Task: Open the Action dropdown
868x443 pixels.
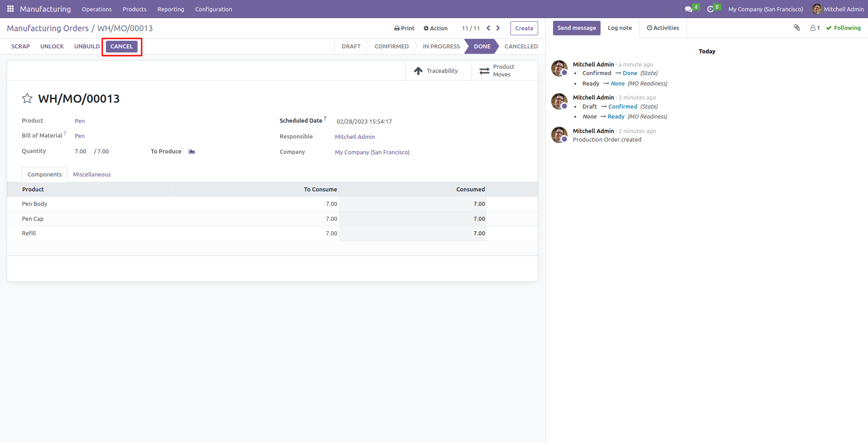Action: [435, 28]
